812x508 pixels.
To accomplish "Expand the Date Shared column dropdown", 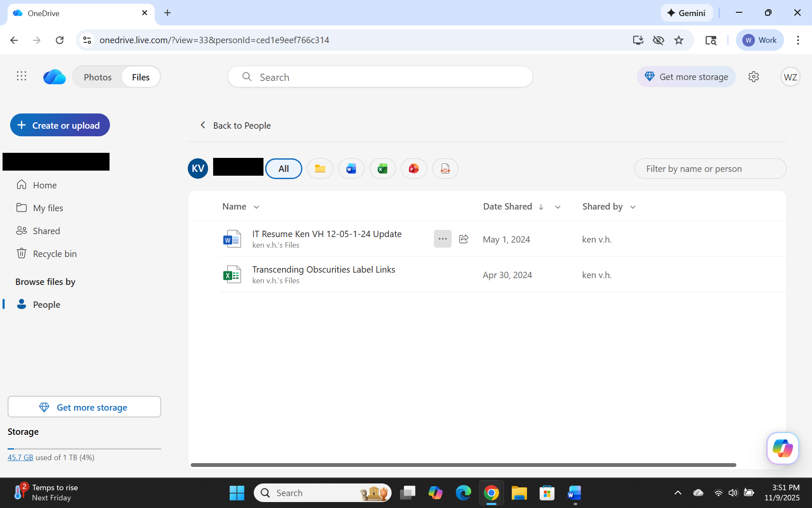I will click(557, 207).
